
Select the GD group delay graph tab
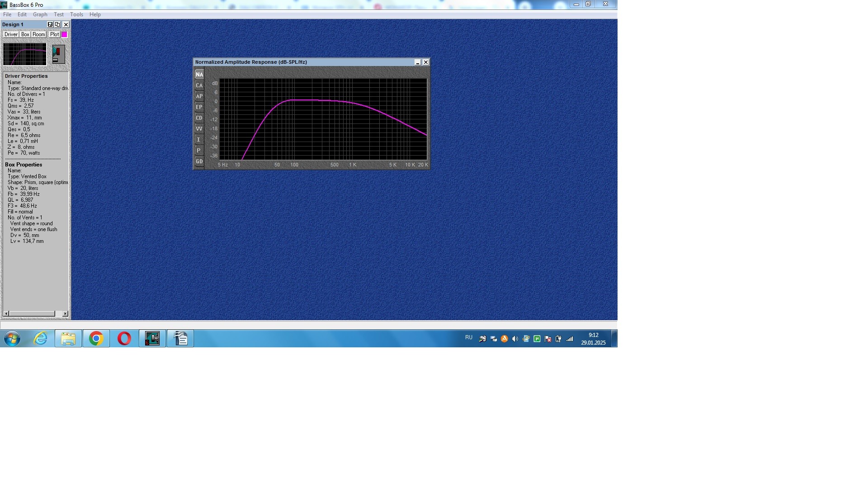199,161
